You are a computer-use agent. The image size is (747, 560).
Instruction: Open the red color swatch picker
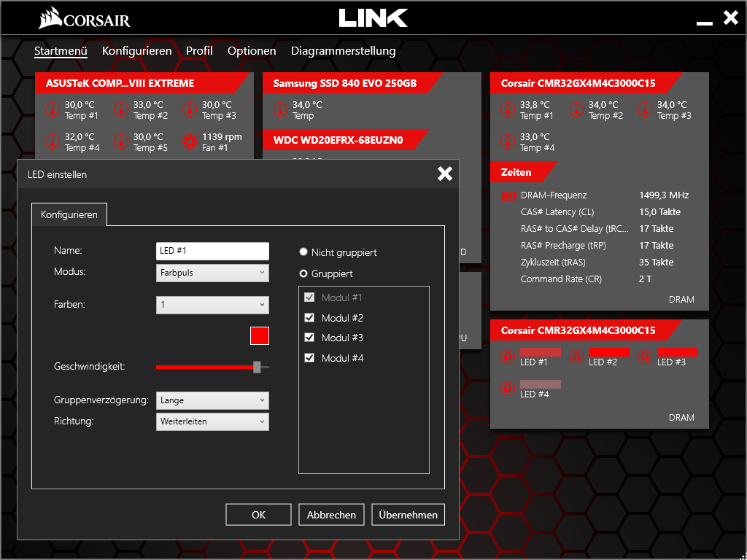click(260, 335)
